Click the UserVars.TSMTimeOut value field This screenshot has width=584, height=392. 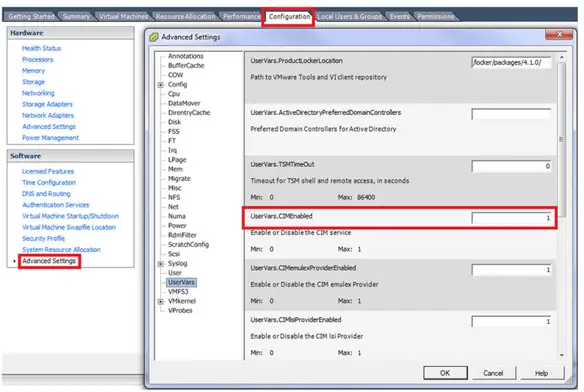511,166
